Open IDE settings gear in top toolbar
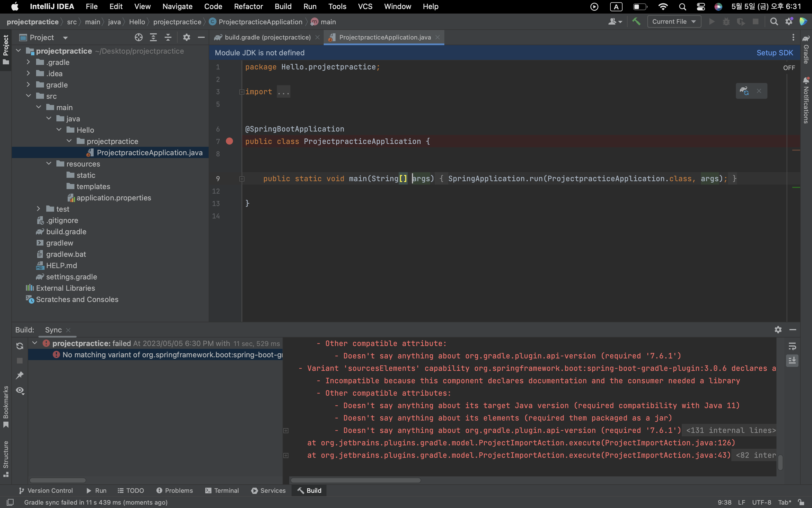Image resolution: width=812 pixels, height=508 pixels. [789, 22]
